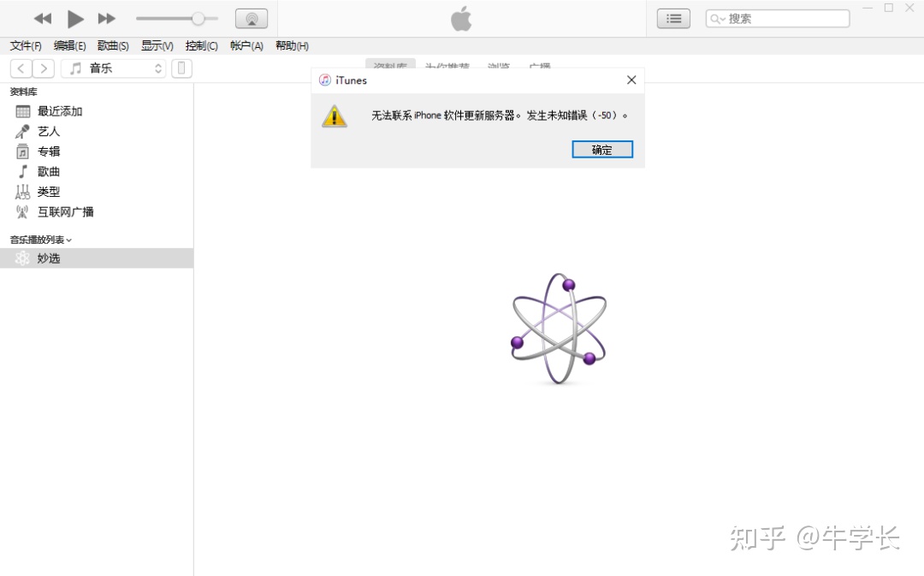Open the search filter dropdown in the search box
Viewport: 924px width, 576px height.
721,17
